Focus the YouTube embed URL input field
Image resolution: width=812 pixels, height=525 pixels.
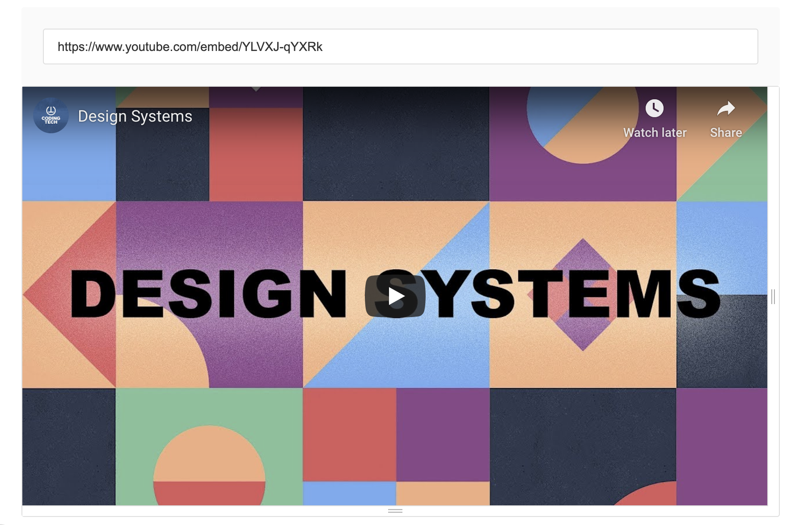click(x=400, y=47)
